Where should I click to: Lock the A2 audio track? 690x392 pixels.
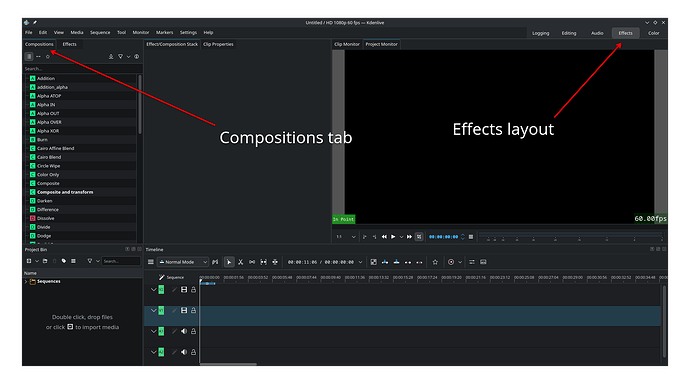[193, 352]
